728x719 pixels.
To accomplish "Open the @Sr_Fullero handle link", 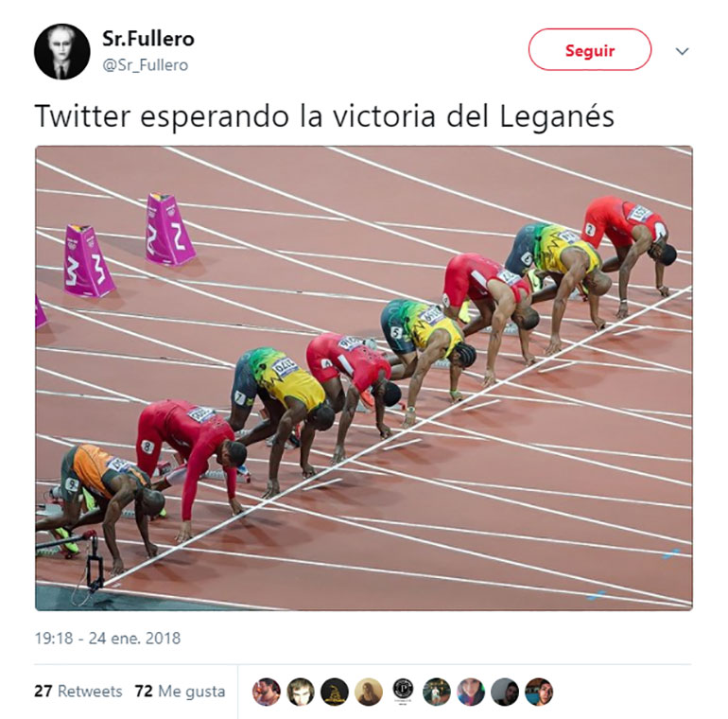I will click(145, 65).
